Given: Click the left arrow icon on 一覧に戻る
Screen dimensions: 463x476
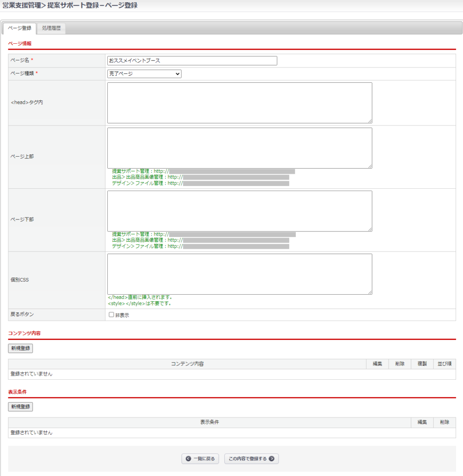Looking at the screenshot, I should tap(188, 459).
